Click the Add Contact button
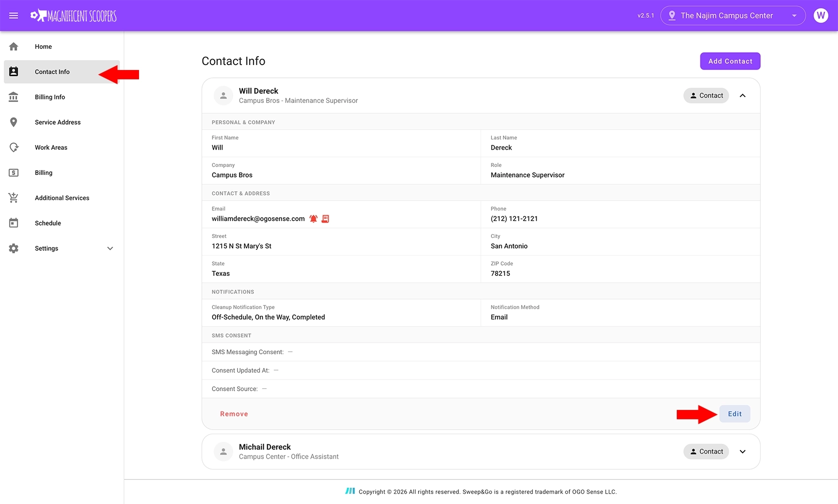The width and height of the screenshot is (838, 504). (x=730, y=61)
